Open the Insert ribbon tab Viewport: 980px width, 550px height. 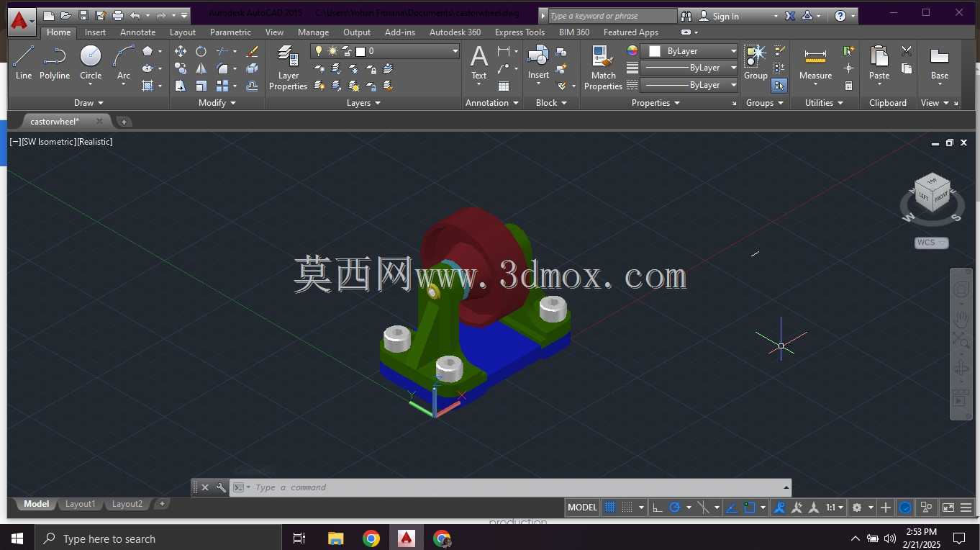95,32
